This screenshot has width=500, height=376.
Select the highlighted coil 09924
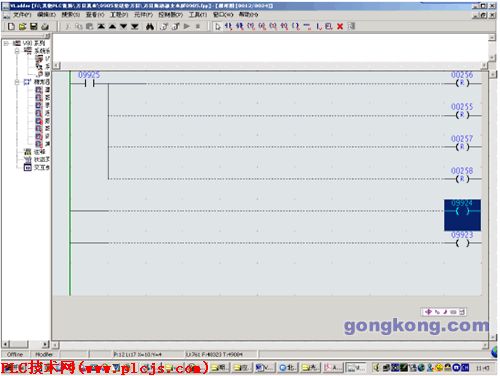pyautogui.click(x=462, y=215)
